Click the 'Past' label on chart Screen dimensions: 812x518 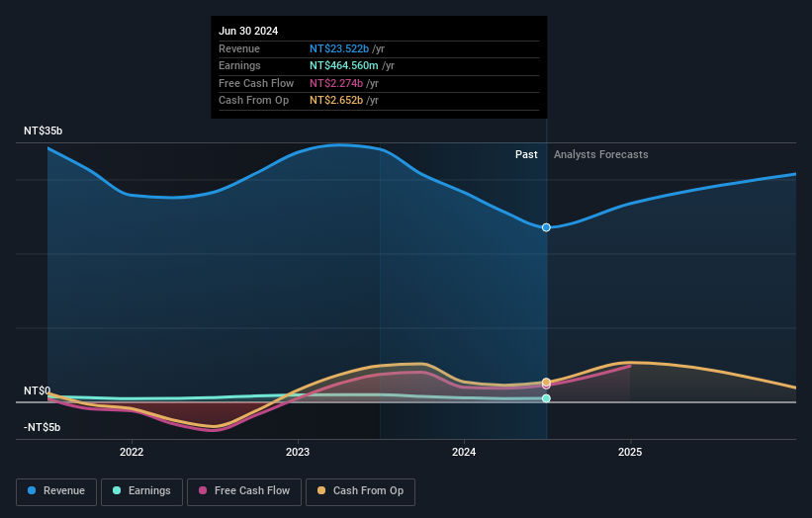[526, 155]
